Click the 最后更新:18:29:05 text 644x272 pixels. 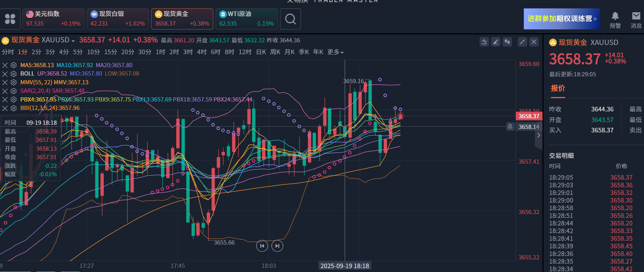point(572,74)
